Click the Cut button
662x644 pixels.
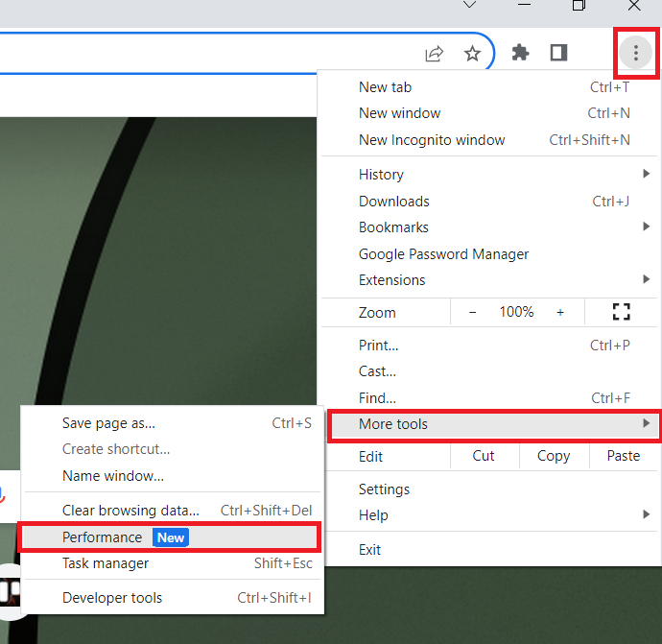[484, 456]
